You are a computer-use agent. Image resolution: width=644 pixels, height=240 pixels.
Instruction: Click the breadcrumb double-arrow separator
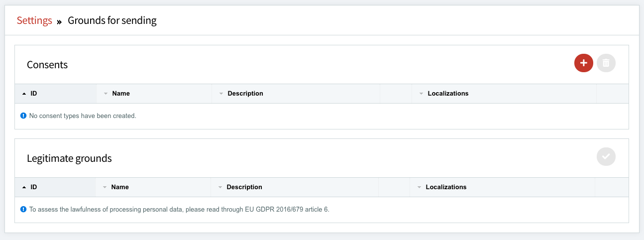point(59,21)
